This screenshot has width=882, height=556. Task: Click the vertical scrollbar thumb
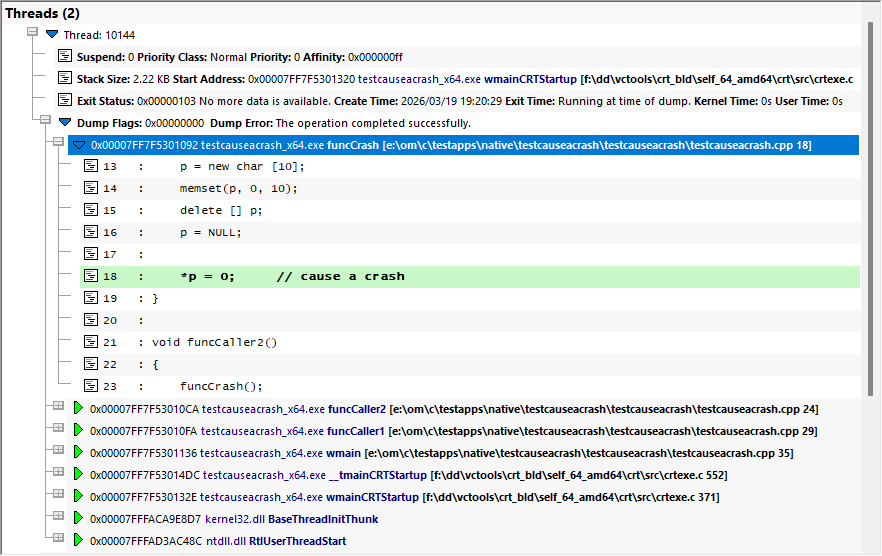(870, 208)
